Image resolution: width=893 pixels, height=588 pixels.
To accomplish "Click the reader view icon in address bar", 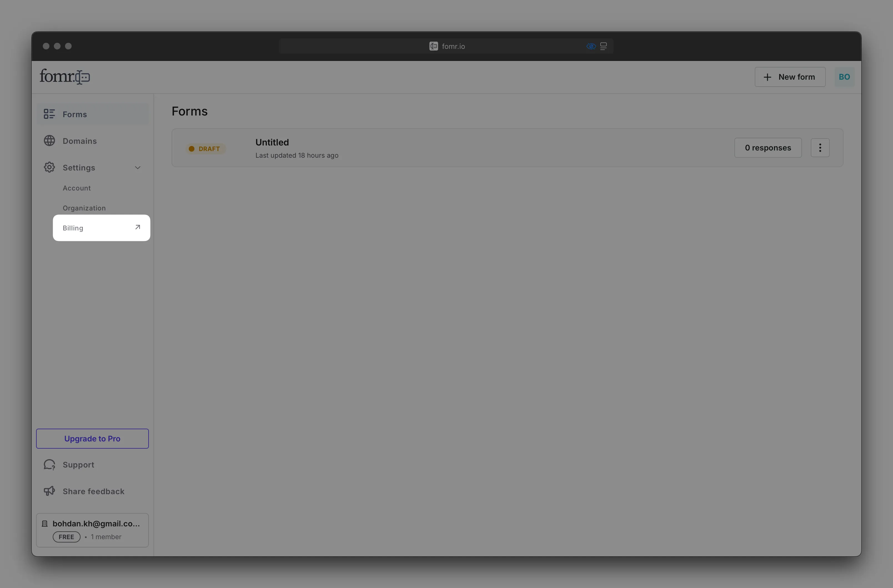I will pyautogui.click(x=603, y=46).
